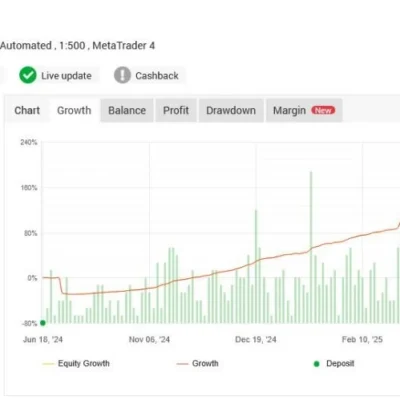Click the tallest green bar near 200%
Screen dimensions: 400x400
coord(311,247)
